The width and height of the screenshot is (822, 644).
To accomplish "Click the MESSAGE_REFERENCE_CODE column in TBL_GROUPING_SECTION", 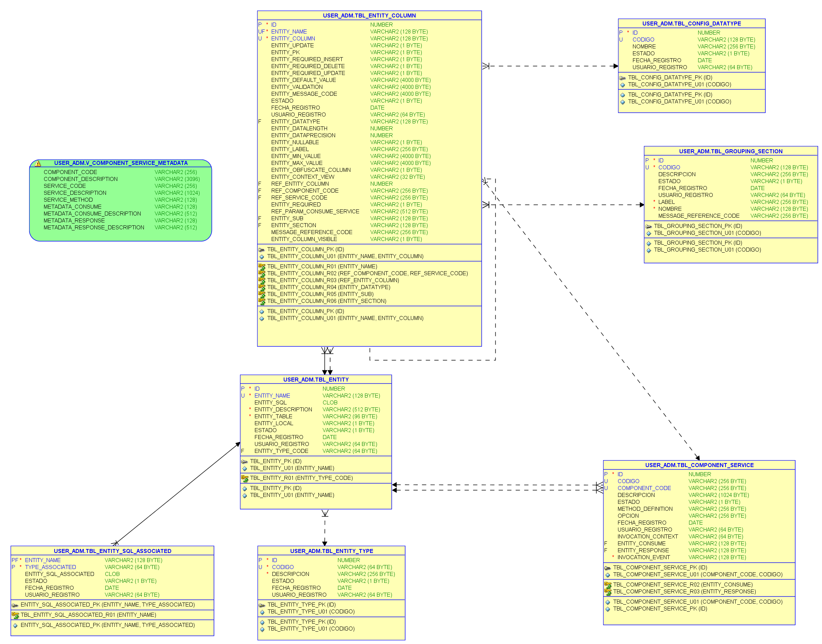I will [x=698, y=216].
